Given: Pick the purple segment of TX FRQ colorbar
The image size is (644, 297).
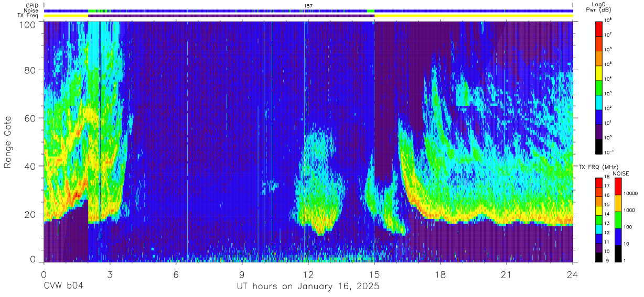Looking at the screenshot, I should [599, 247].
